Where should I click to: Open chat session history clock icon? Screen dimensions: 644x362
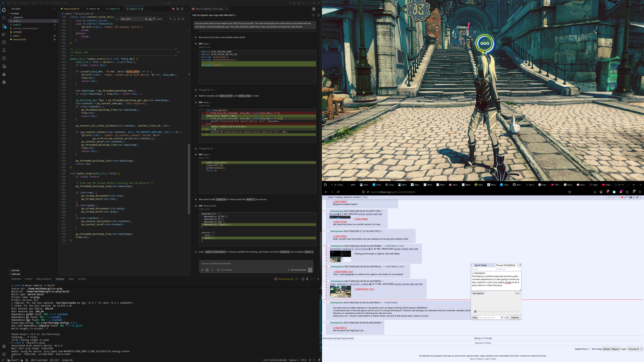click(313, 15)
